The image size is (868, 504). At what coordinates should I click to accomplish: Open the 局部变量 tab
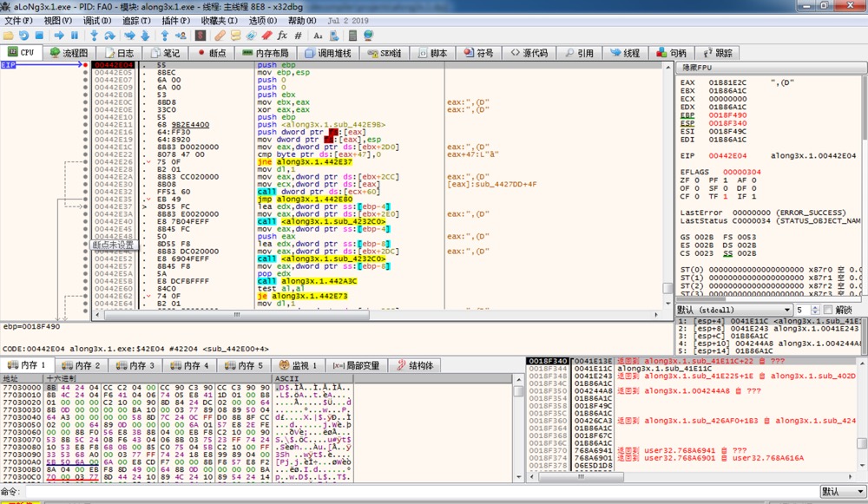[356, 365]
